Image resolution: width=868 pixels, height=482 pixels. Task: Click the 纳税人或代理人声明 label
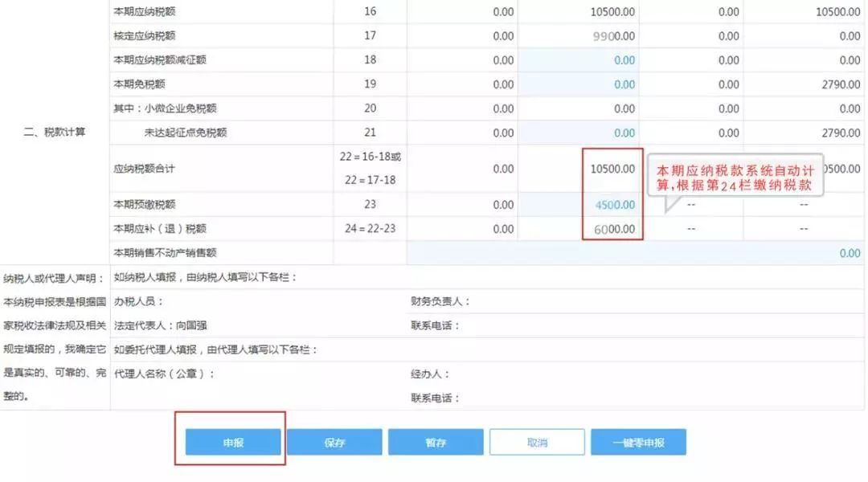[54, 278]
